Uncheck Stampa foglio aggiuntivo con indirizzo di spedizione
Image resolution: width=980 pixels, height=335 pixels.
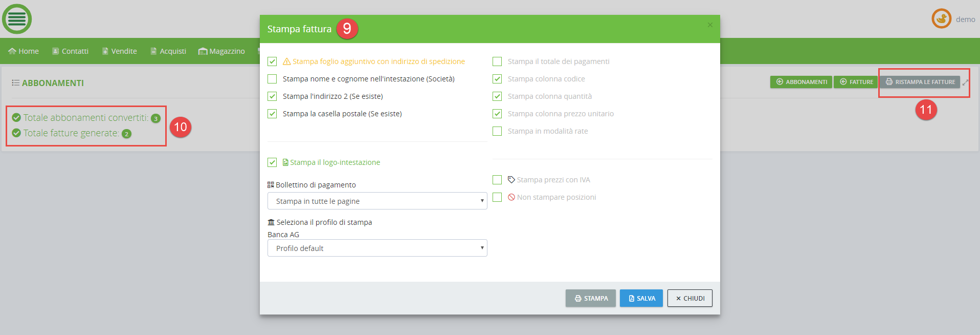[x=272, y=61]
